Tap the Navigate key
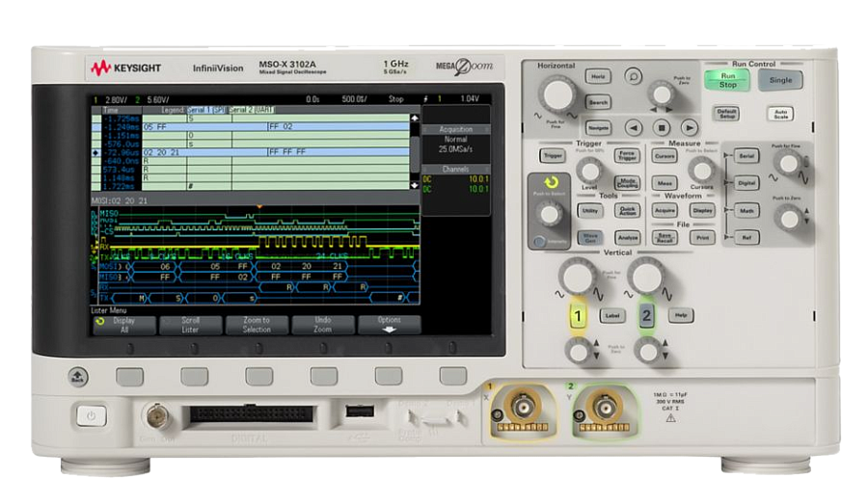This screenshot has width=868, height=504. click(x=598, y=128)
